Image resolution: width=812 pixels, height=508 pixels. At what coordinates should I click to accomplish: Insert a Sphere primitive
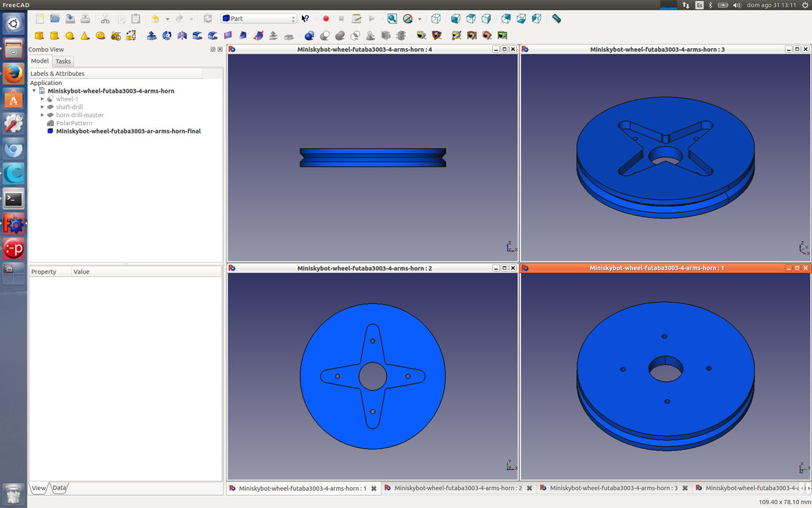click(70, 36)
